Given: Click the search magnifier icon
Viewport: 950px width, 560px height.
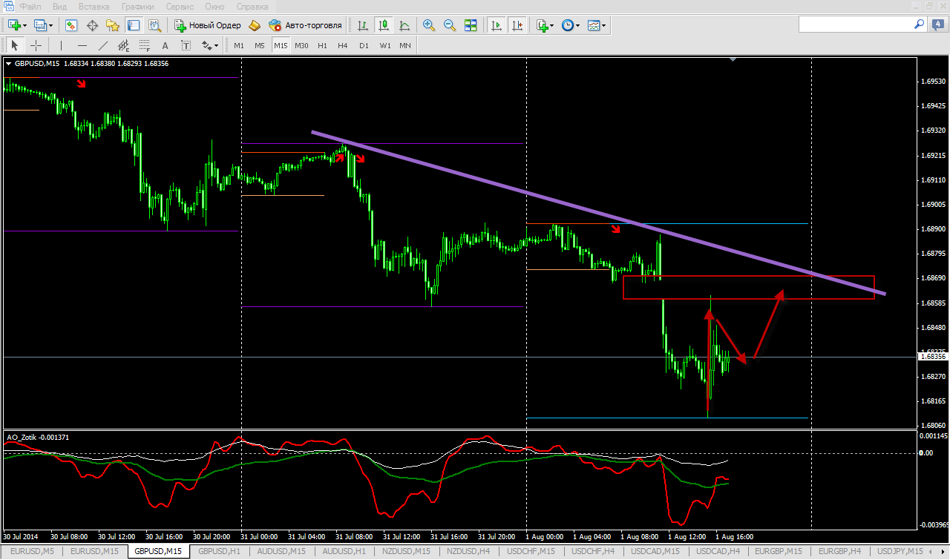Looking at the screenshot, I should [x=919, y=24].
